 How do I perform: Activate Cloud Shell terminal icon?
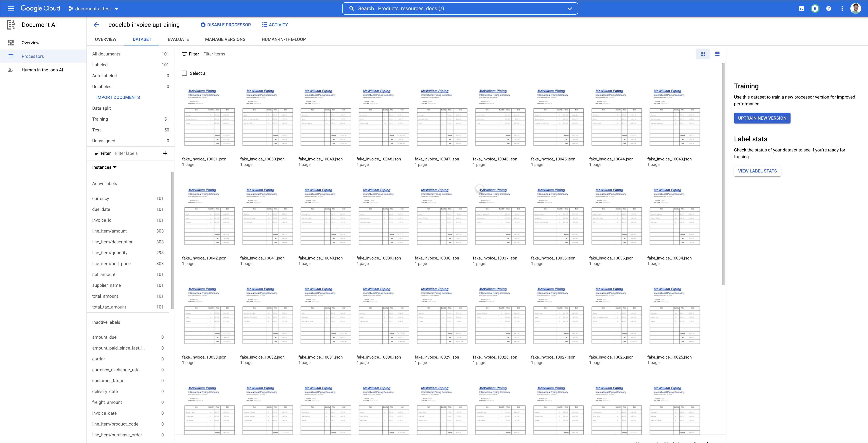801,8
